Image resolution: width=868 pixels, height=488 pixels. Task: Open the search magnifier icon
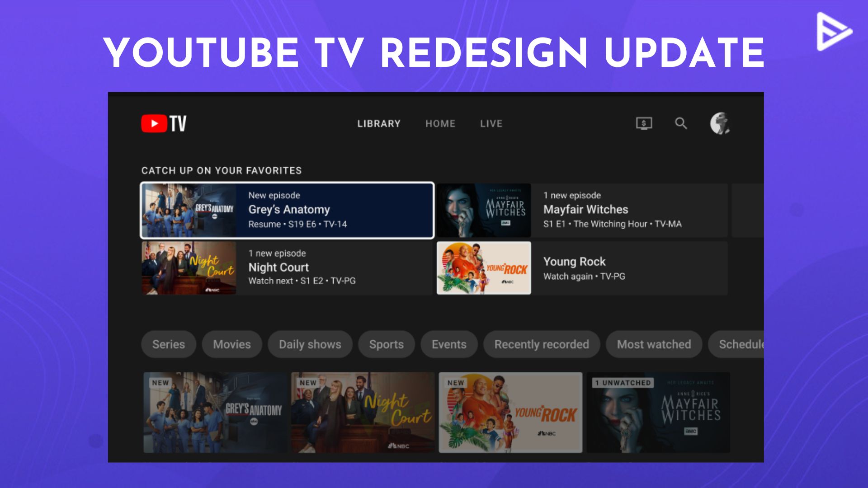point(681,123)
